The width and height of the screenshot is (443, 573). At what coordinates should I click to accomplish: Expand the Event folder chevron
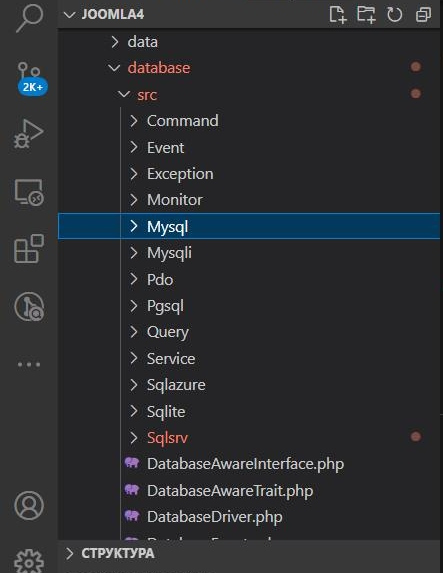[x=134, y=147]
